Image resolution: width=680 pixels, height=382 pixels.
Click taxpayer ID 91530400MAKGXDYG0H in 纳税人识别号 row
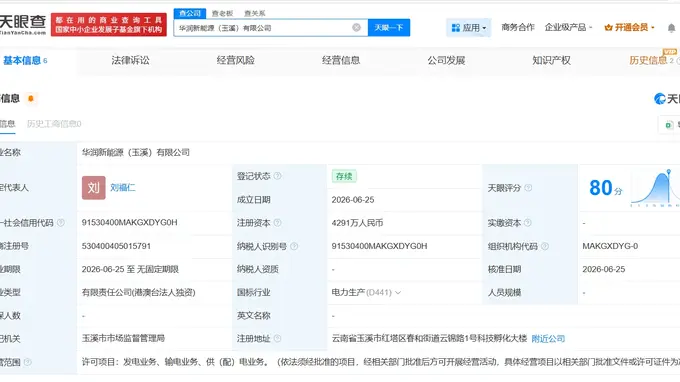click(379, 246)
